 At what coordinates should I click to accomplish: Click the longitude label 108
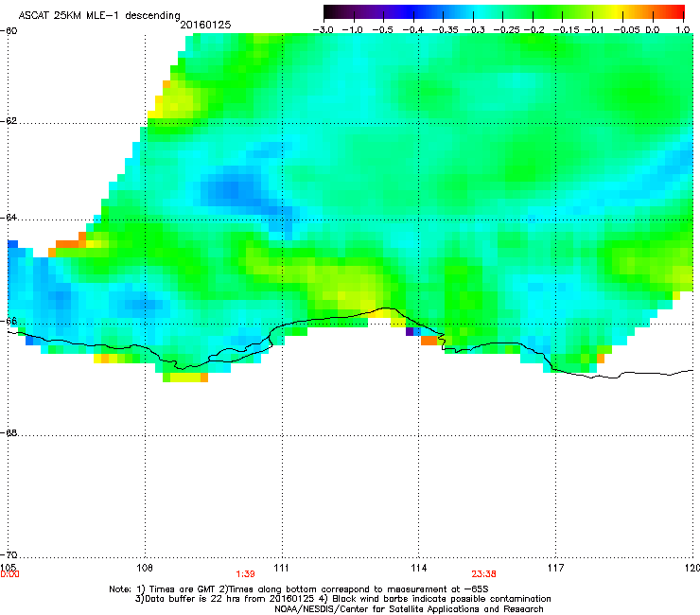pos(145,568)
